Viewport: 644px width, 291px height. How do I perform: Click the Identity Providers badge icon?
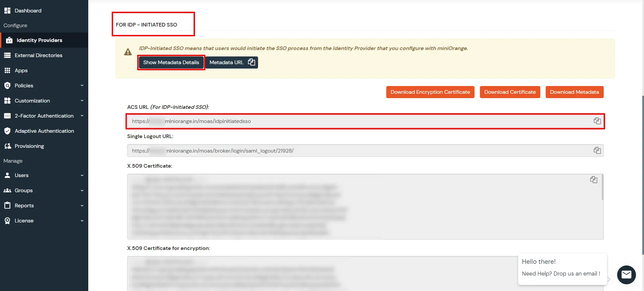coord(9,40)
